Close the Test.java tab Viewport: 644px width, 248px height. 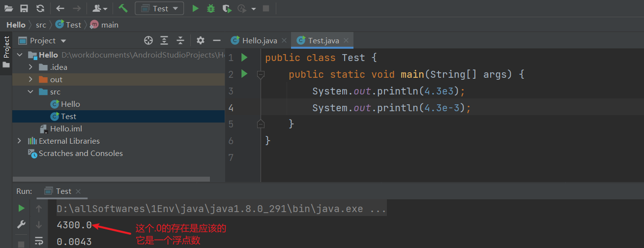coord(346,40)
